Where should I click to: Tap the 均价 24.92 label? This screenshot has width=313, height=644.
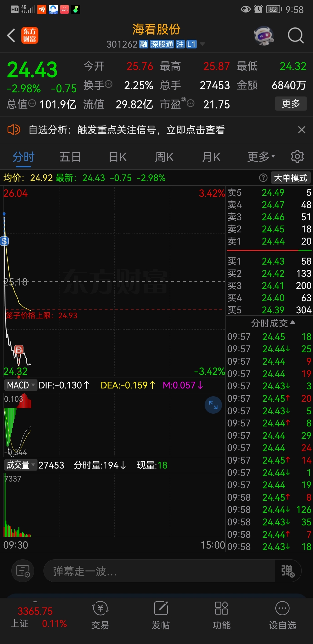[x=28, y=178]
